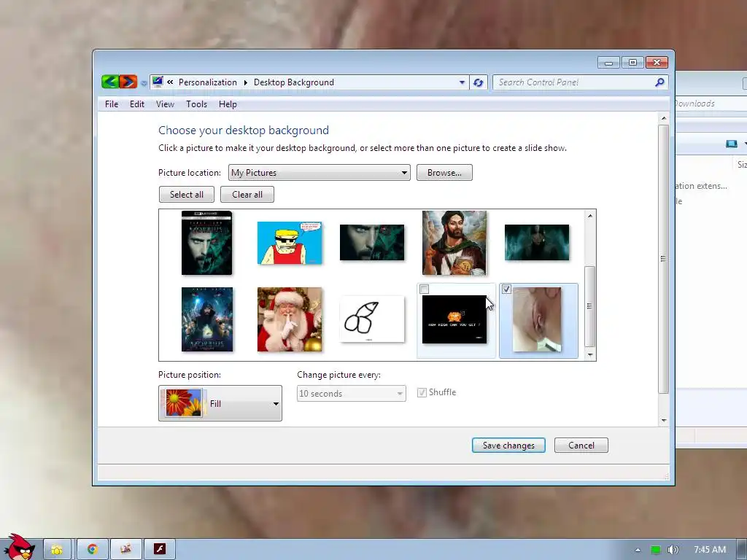
Task: Check the box on black game thumbnail
Action: (425, 289)
